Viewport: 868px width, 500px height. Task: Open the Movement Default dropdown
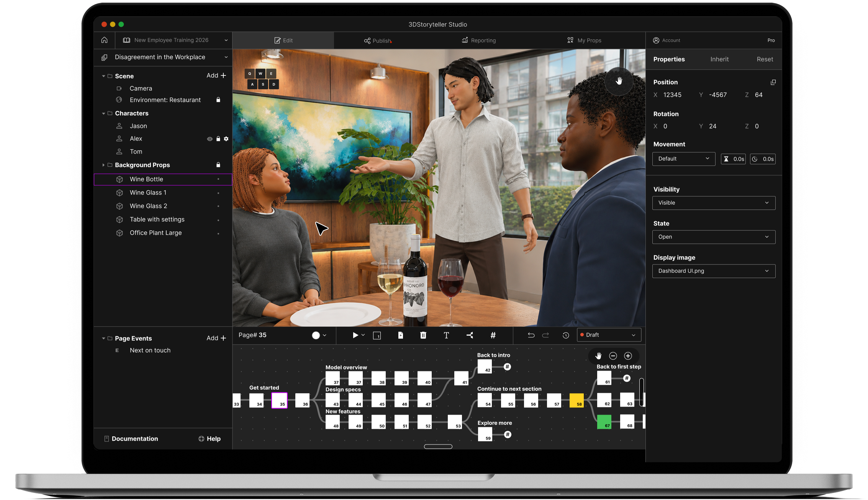click(x=684, y=159)
